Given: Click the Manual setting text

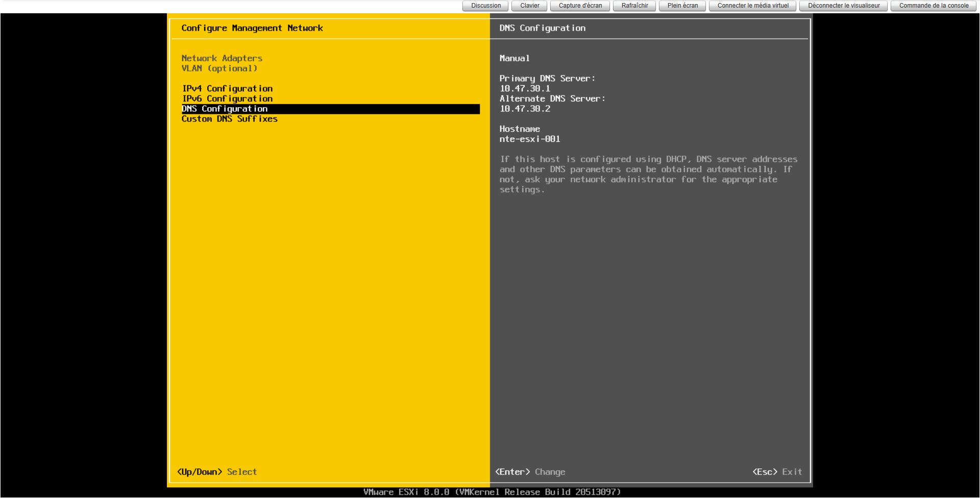Looking at the screenshot, I should click(514, 58).
